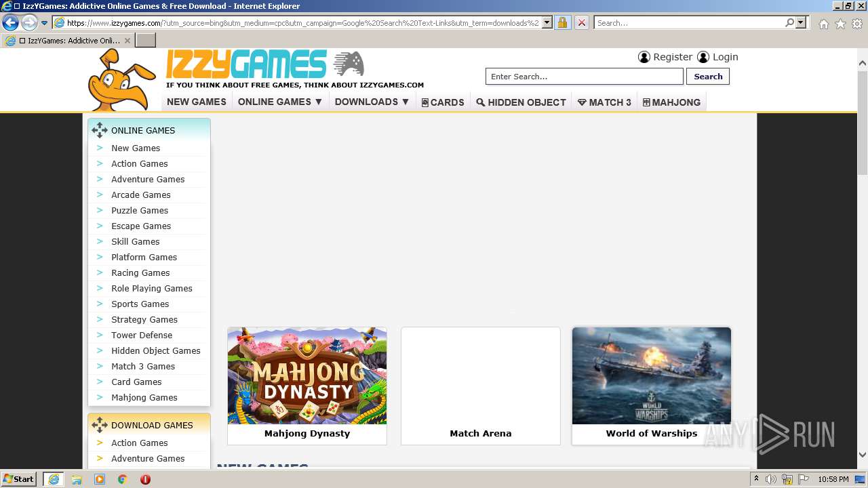Select the IzzYGames browser tab
Viewport: 868px width, 488px height.
point(68,40)
